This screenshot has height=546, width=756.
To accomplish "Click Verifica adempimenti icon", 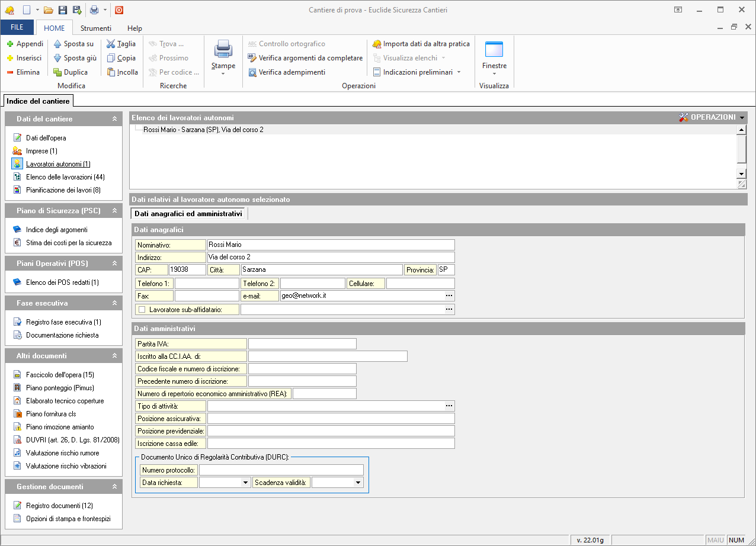I will click(252, 72).
